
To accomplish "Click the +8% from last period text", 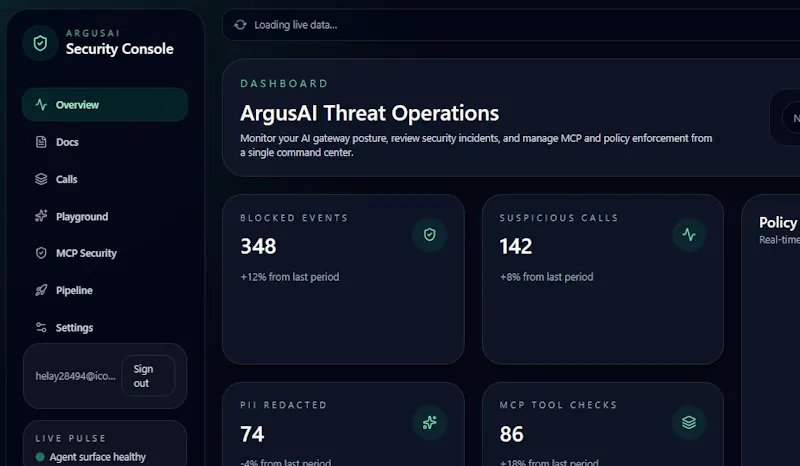I will 546,277.
